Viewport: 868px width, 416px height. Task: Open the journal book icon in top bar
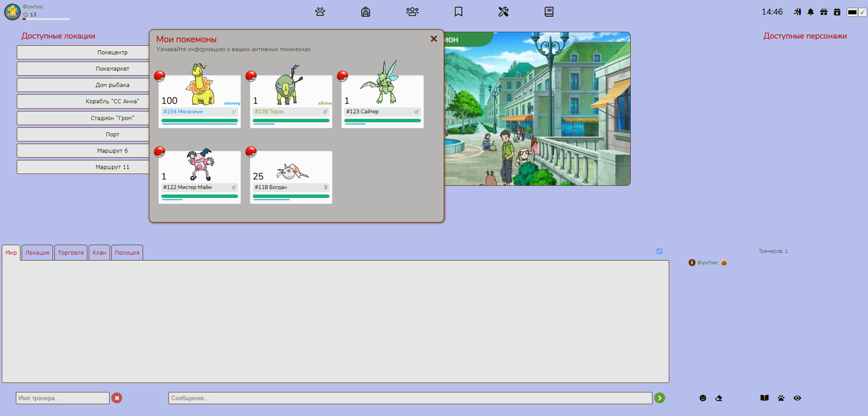[x=549, y=12]
